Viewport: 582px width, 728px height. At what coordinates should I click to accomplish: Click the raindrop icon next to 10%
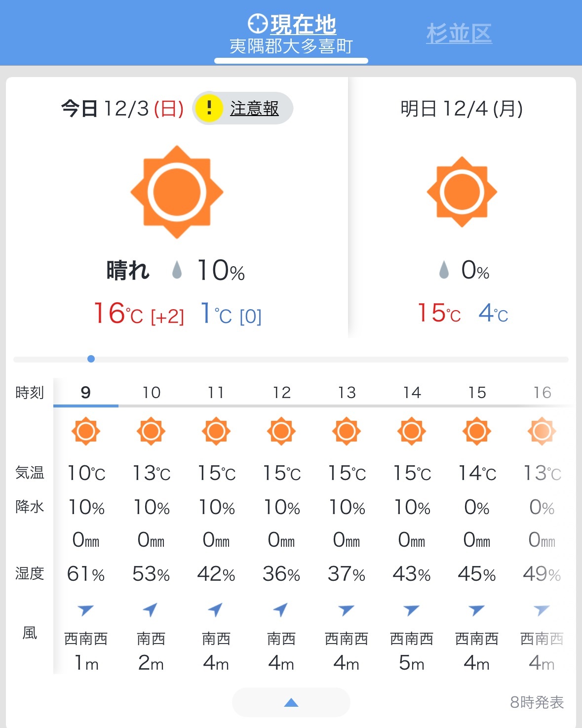[177, 270]
